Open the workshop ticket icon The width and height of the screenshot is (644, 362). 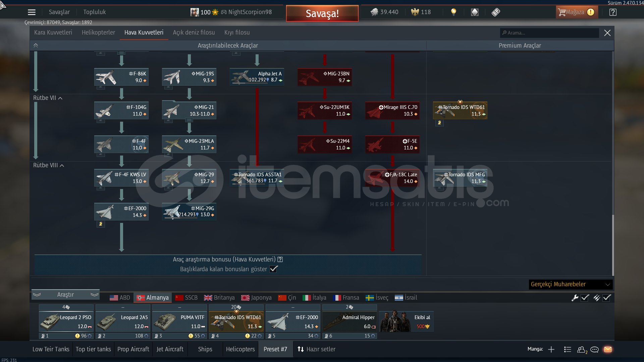coord(496,12)
